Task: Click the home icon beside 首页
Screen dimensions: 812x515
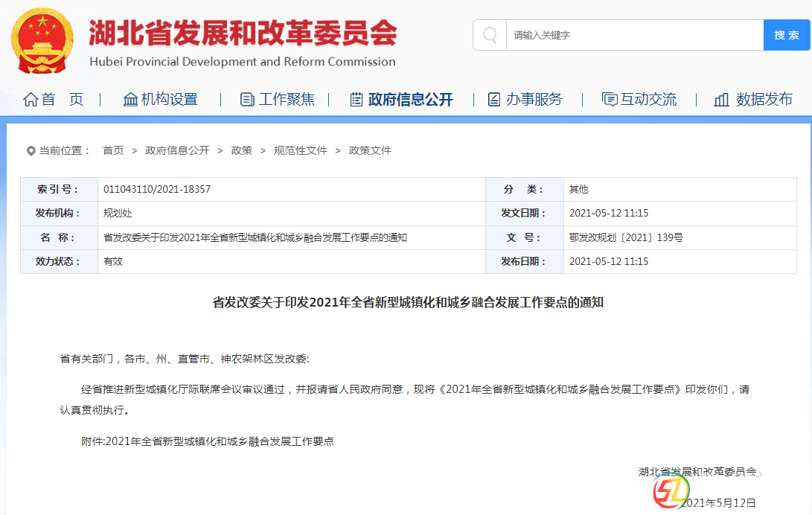Action: coord(31,100)
